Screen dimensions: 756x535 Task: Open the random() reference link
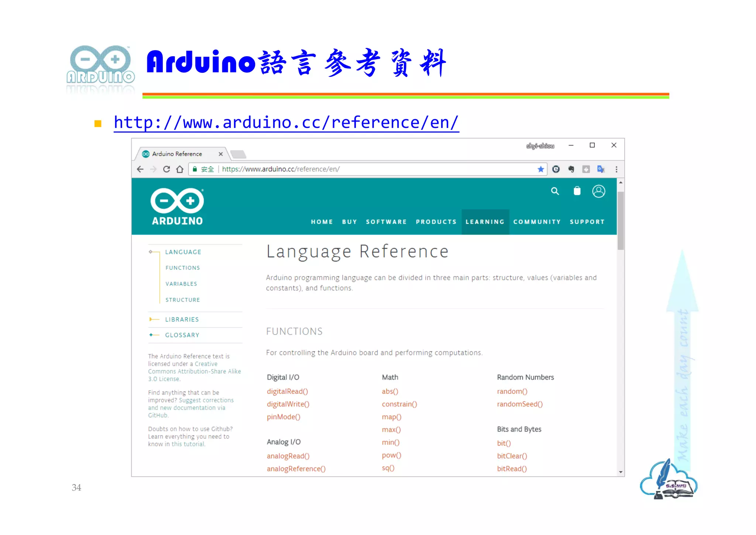click(x=512, y=391)
